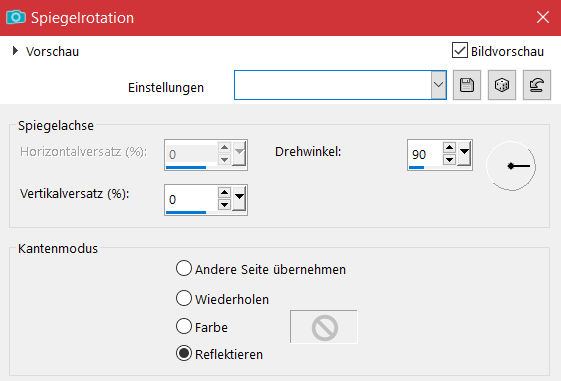The height and width of the screenshot is (381, 561).
Task: Increase Drehwinkel with the up arrow
Action: click(x=449, y=147)
